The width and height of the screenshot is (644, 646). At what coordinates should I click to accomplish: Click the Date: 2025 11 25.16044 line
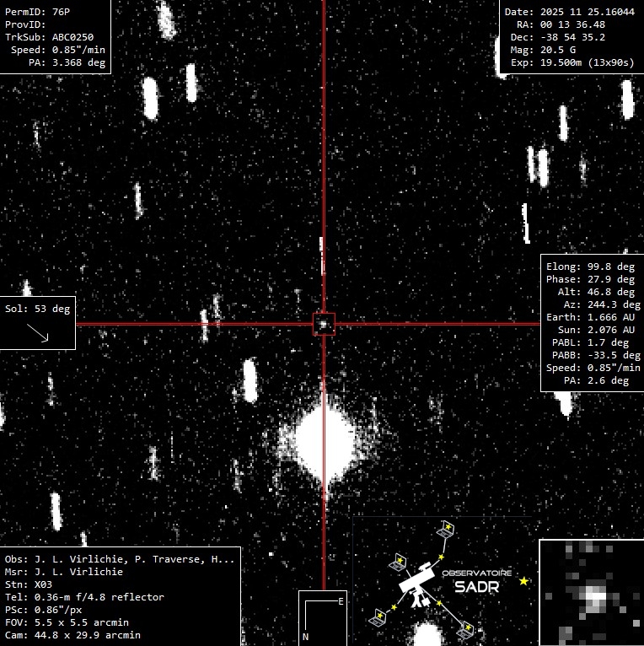[x=570, y=12]
